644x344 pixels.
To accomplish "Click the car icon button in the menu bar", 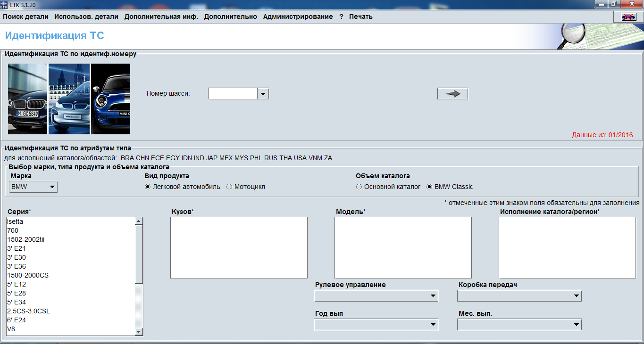I will pos(628,16).
